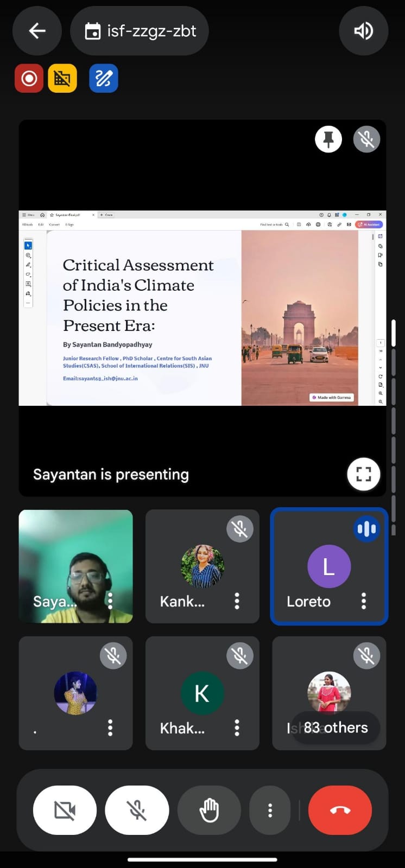Open options menu for Khak... participant
Image resolution: width=405 pixels, height=868 pixels.
[x=237, y=727]
